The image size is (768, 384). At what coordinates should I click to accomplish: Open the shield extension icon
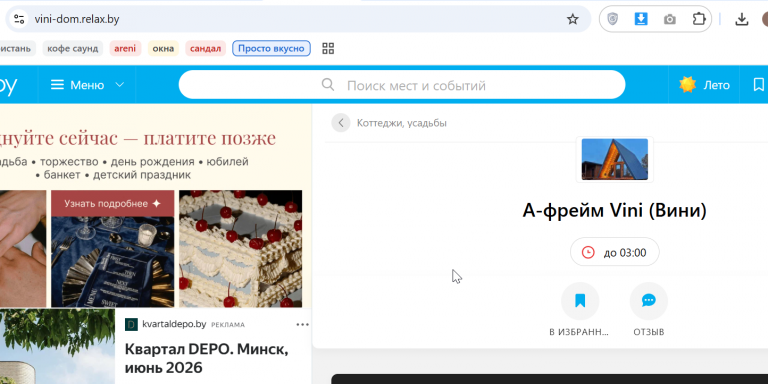tap(612, 19)
